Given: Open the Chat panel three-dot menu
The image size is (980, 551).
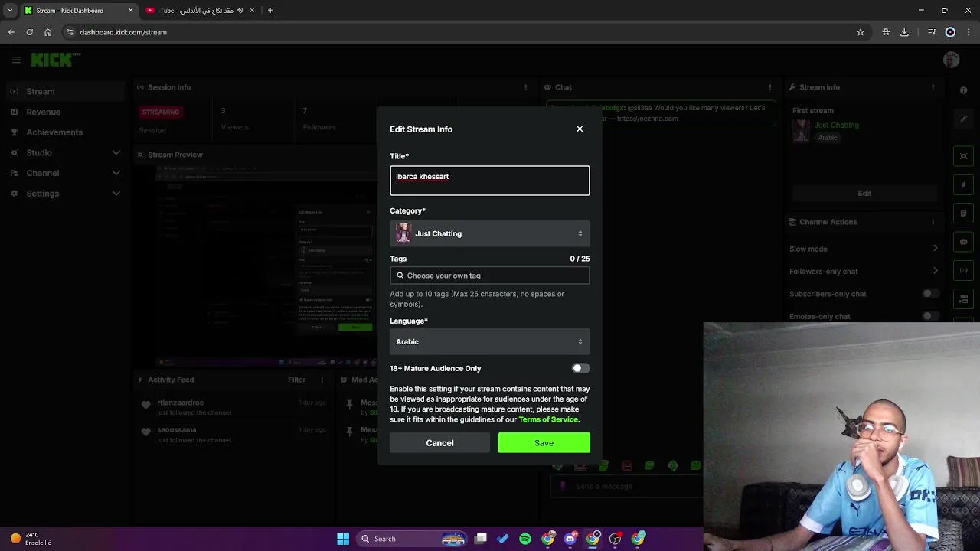Looking at the screenshot, I should coord(769,87).
